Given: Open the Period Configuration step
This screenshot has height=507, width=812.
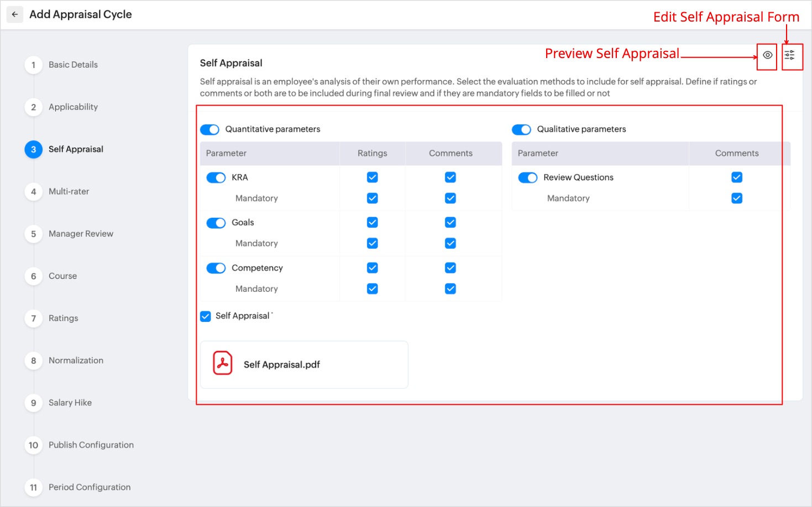Looking at the screenshot, I should coord(90,487).
